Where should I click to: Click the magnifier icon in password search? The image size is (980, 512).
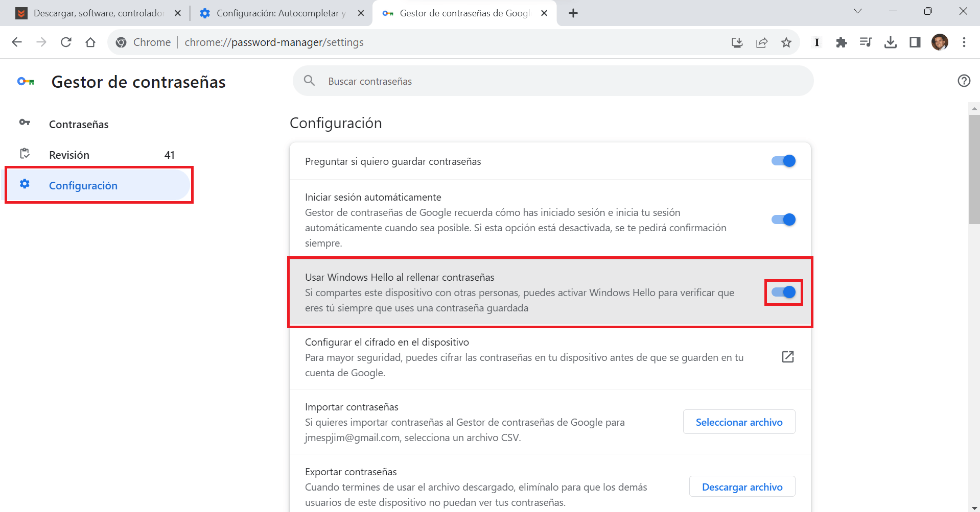pos(309,81)
